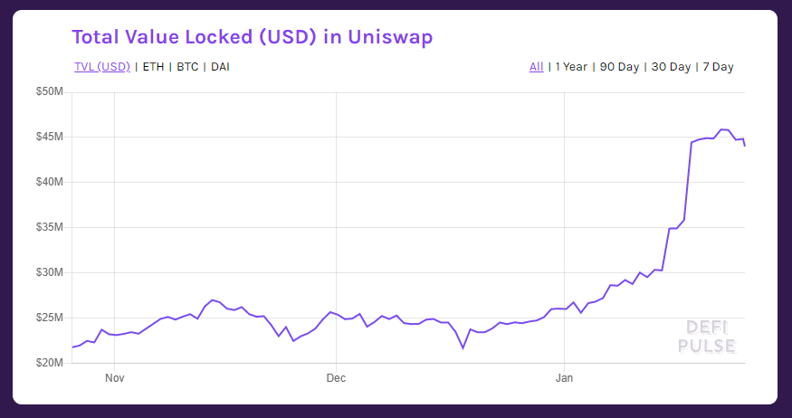Select the All time range
Viewport: 792px width, 418px height.
[x=536, y=67]
